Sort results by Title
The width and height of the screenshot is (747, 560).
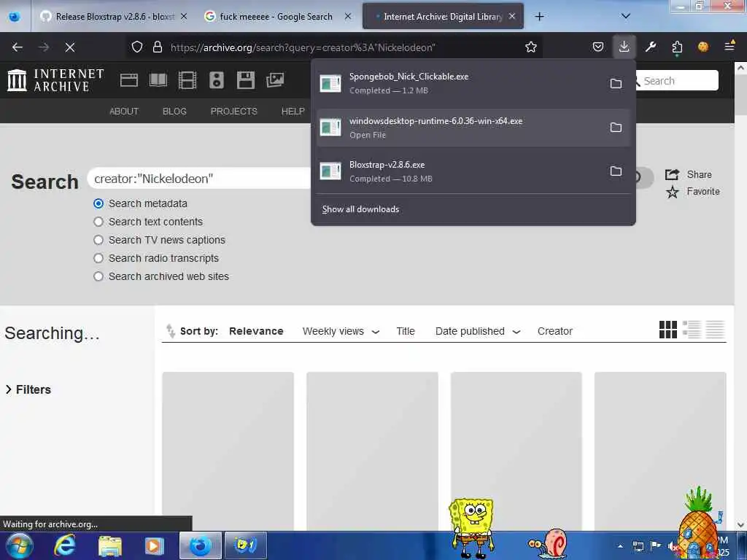point(406,331)
